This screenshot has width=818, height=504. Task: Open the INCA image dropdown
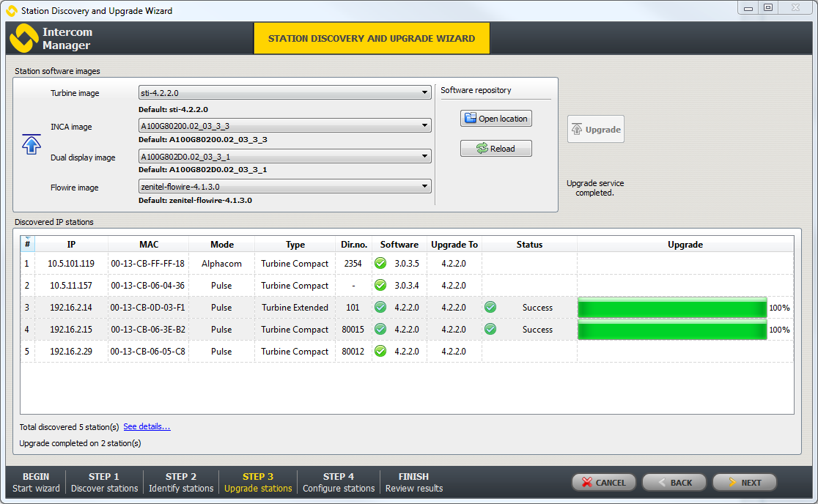click(x=284, y=126)
